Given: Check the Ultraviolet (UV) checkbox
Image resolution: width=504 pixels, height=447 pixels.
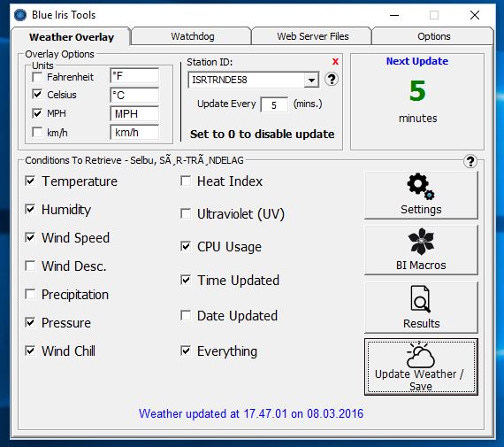Looking at the screenshot, I should [186, 213].
